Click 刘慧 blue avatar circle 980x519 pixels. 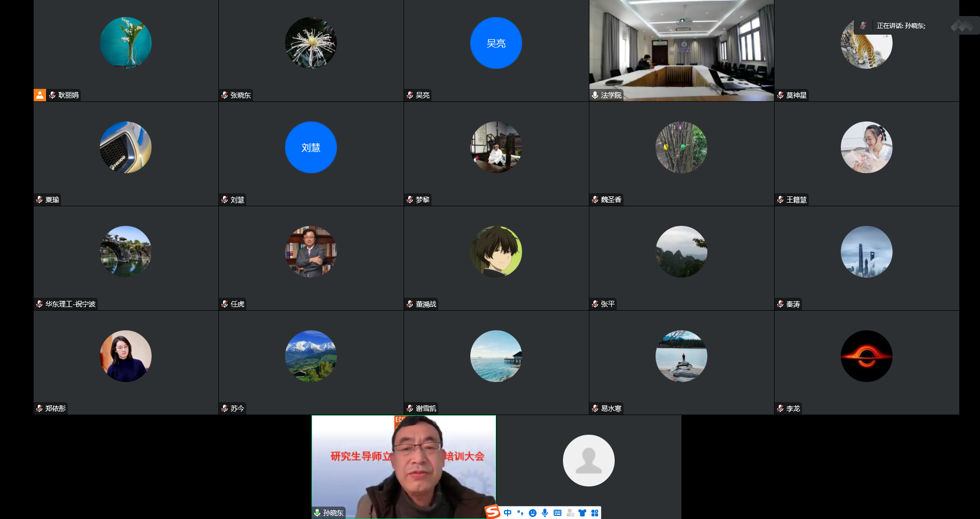tap(310, 147)
